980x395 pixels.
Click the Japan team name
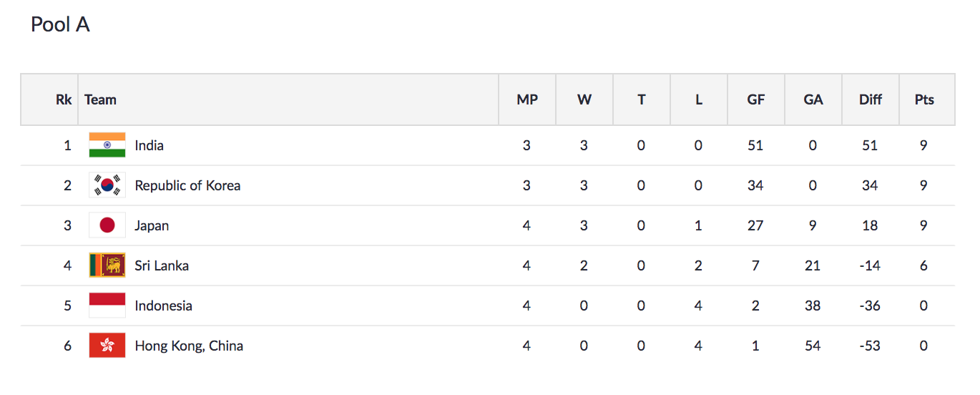click(x=152, y=225)
